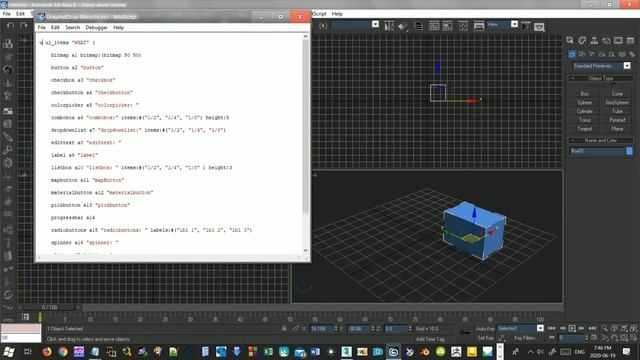Select the Space Warps category icon
Viewport: 640px width, 360px height.
tap(622, 54)
